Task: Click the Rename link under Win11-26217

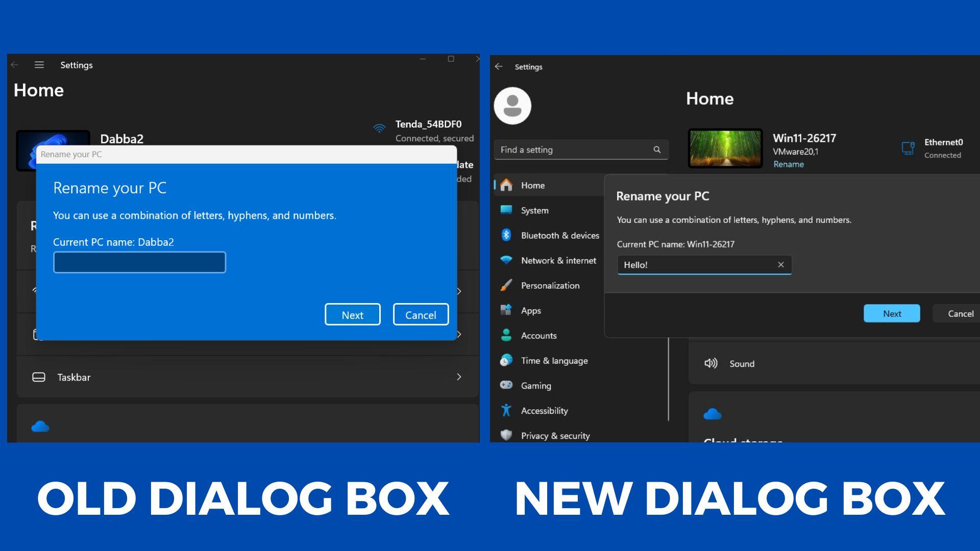Action: click(788, 164)
